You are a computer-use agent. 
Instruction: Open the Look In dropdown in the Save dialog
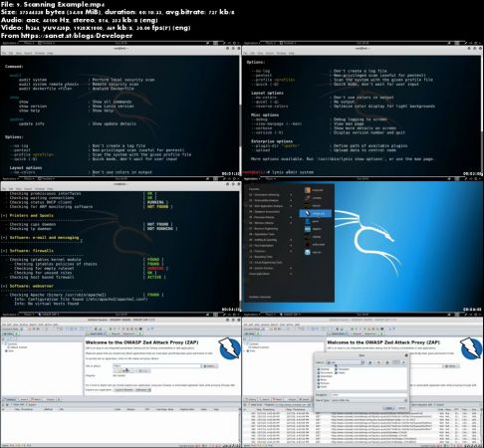pos(346,362)
